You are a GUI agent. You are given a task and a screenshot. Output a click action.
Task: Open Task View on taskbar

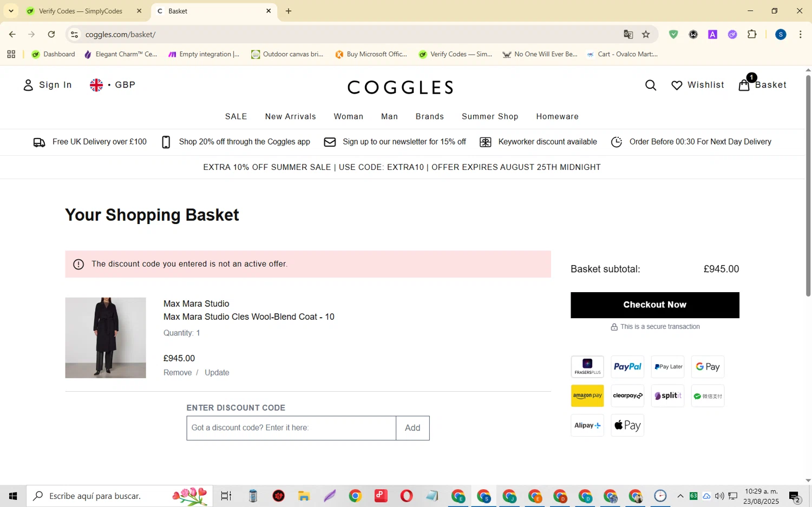pos(226,496)
